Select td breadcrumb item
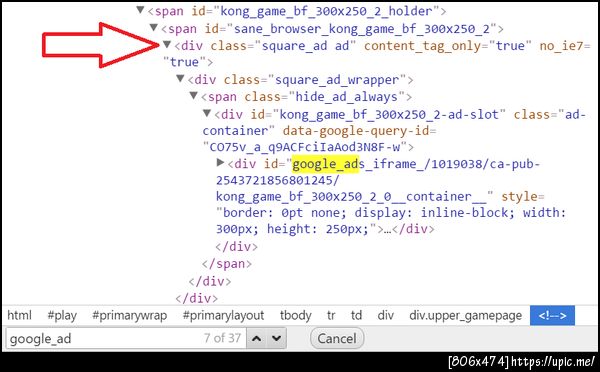 (356, 315)
